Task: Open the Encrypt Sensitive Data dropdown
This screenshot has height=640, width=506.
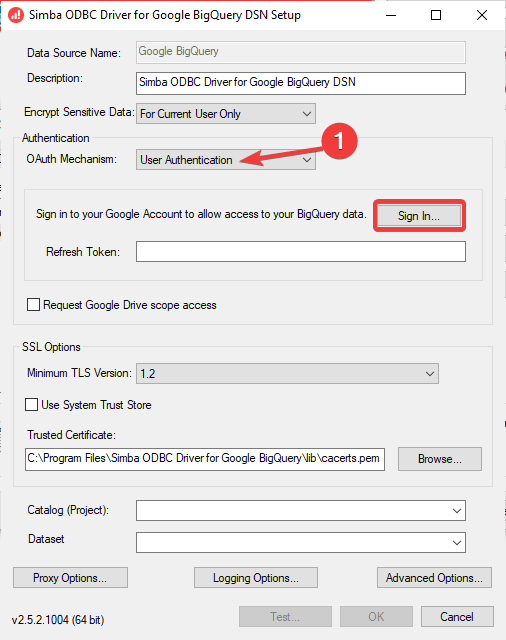Action: click(x=226, y=114)
